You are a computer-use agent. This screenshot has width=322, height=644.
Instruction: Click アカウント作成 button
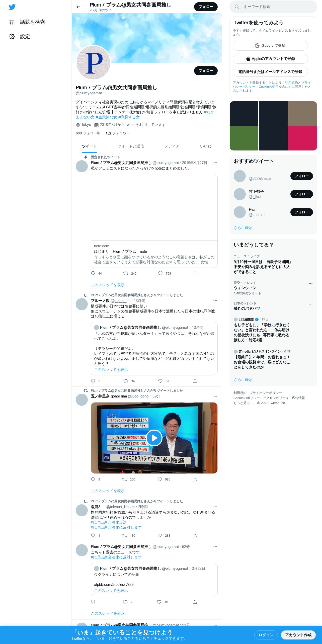tap(298, 635)
